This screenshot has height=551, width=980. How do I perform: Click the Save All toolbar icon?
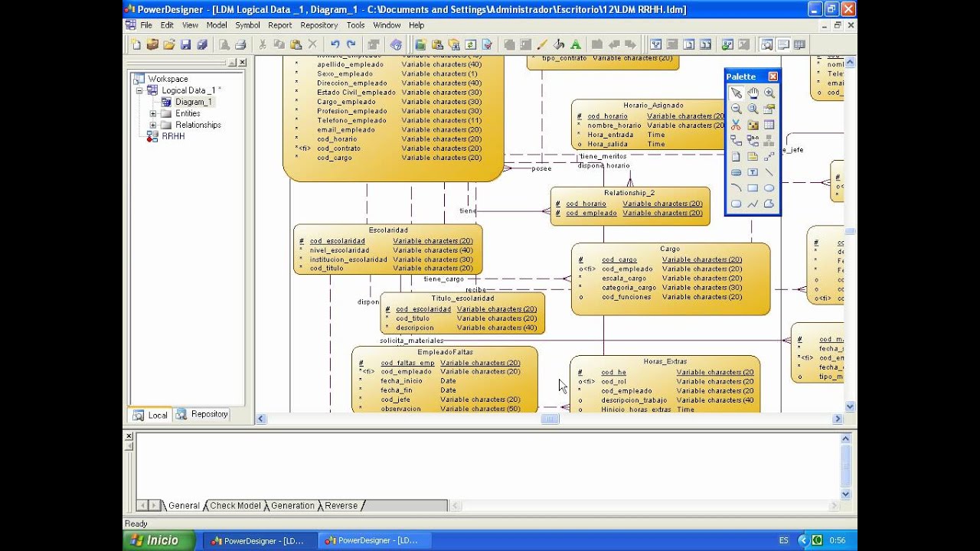pos(203,44)
